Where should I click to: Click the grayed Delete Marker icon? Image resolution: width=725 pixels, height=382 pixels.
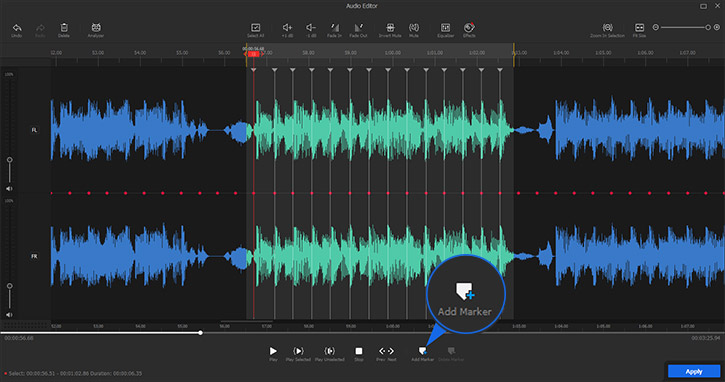pyautogui.click(x=451, y=351)
